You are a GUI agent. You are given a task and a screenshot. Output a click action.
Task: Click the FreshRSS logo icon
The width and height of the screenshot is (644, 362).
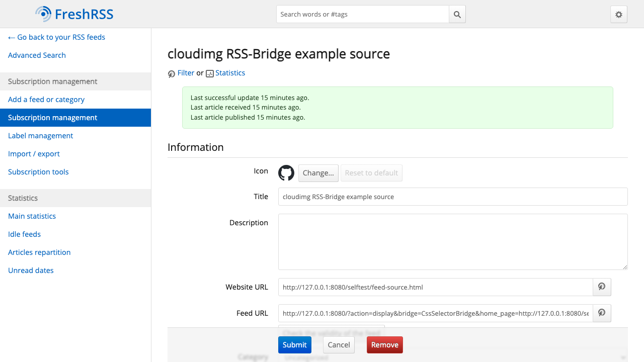click(x=44, y=14)
